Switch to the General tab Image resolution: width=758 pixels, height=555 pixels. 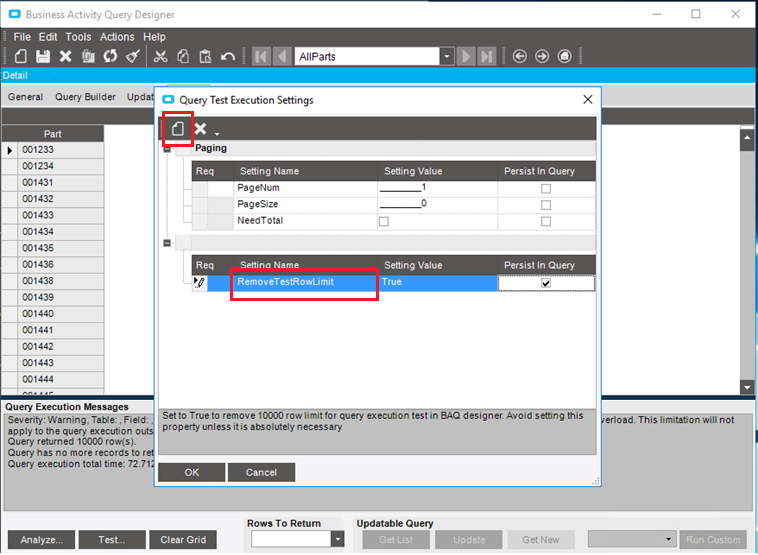(x=25, y=97)
